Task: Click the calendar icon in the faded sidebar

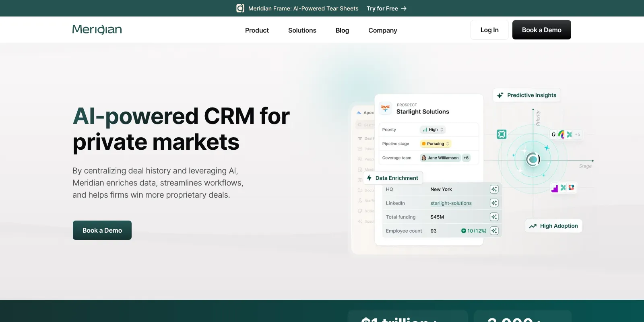Action: pyautogui.click(x=360, y=169)
